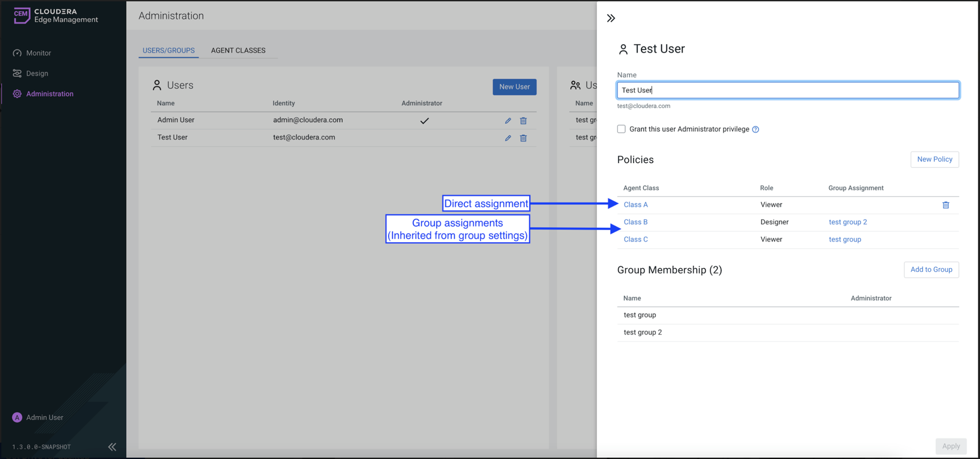The image size is (980, 459).
Task: Click the New Policy button
Action: [934, 159]
